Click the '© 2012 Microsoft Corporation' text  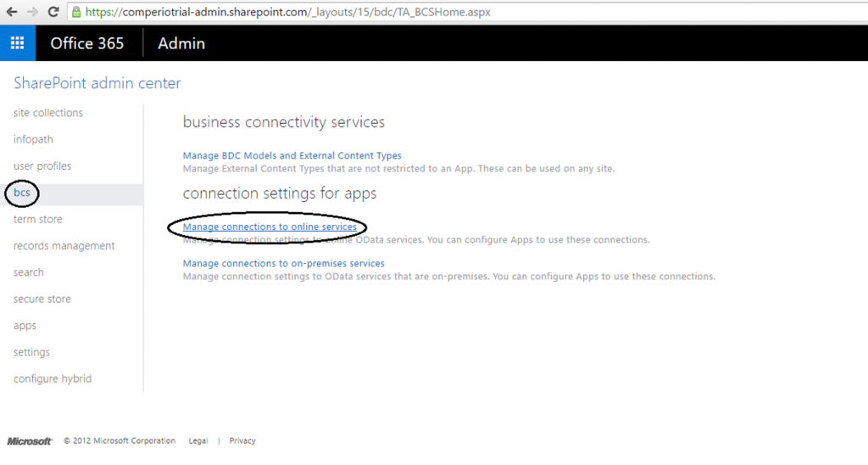pos(119,440)
